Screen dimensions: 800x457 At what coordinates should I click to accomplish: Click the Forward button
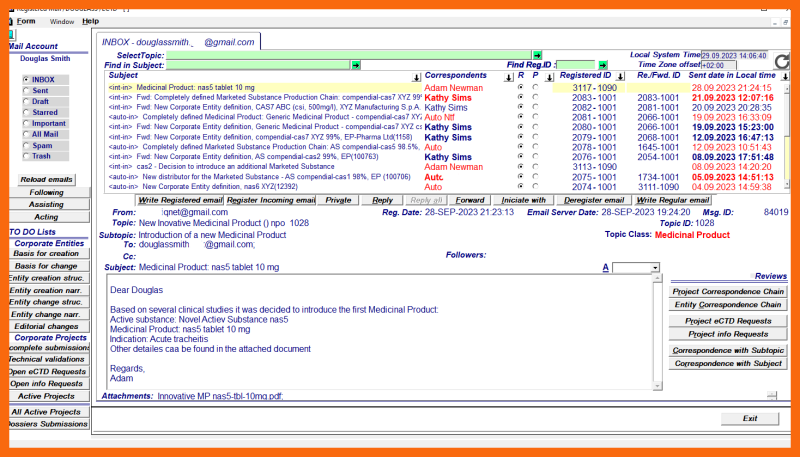(470, 200)
